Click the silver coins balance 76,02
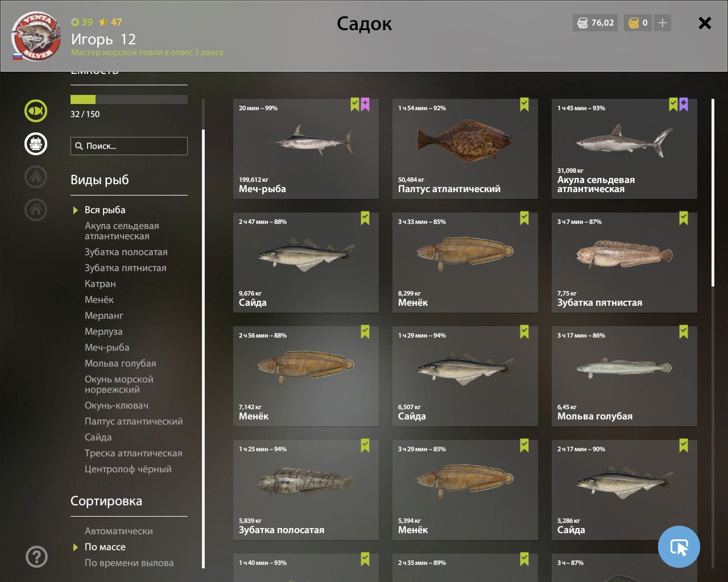The image size is (728, 582). coord(595,23)
